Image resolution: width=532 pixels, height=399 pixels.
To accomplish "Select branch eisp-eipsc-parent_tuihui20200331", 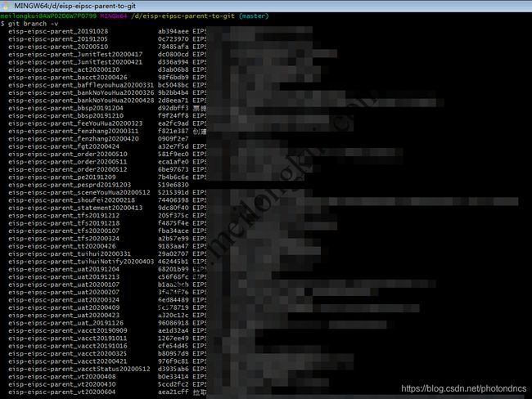I will [70, 253].
